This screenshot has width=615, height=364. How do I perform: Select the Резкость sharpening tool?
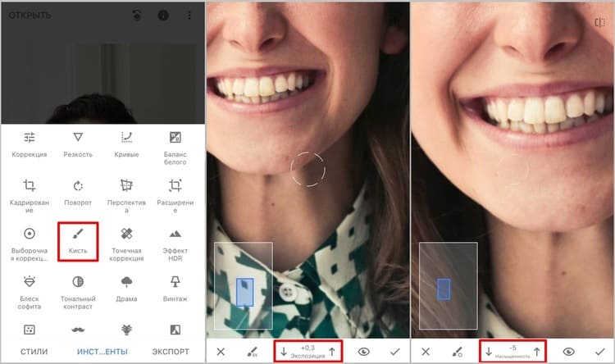(78, 144)
